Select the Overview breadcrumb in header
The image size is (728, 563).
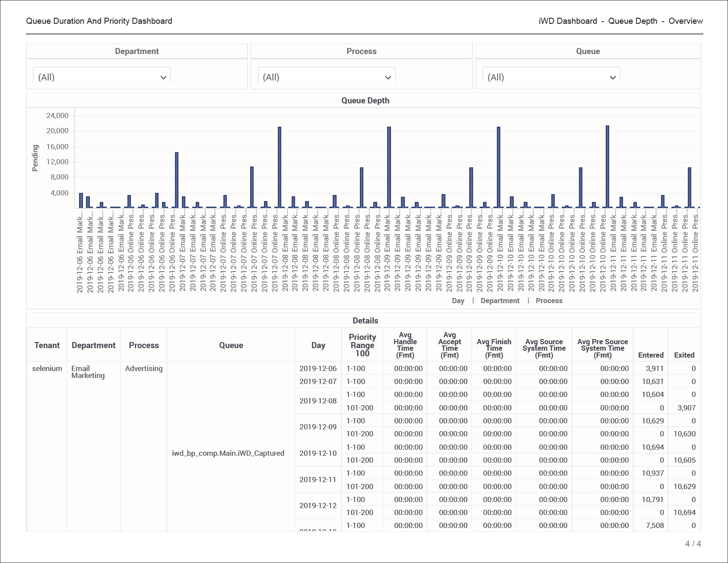point(685,21)
